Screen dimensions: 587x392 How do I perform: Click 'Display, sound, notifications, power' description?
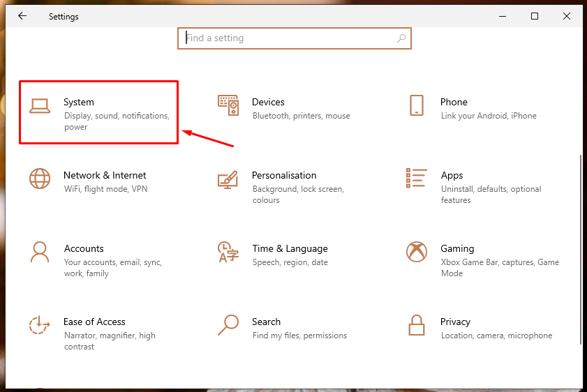[117, 121]
